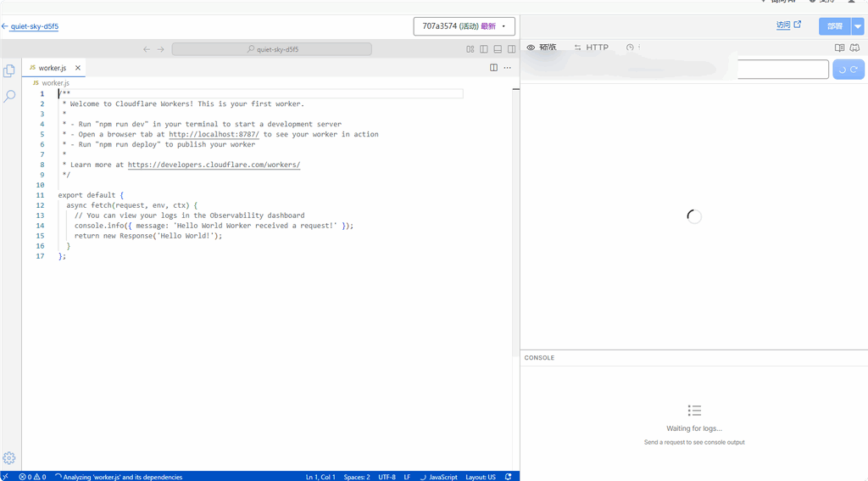
Task: Toggle the secondary side bar layout icon
Action: click(x=511, y=49)
